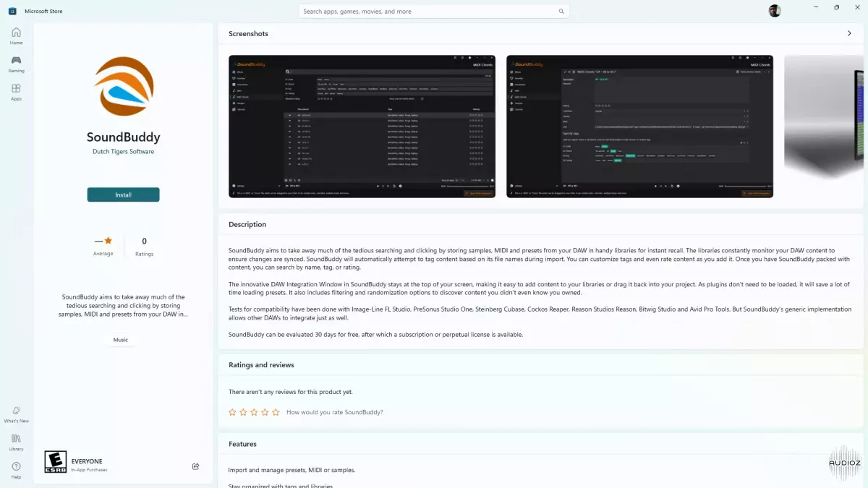Click the "SoundBuddy" app title text
This screenshot has width=868, height=488.
tap(124, 137)
